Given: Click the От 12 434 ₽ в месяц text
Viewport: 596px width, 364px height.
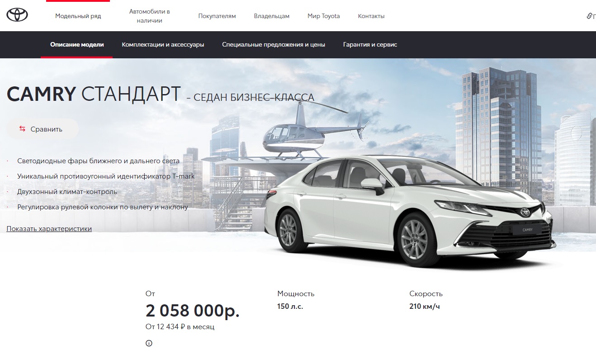Looking at the screenshot, I should click(180, 326).
